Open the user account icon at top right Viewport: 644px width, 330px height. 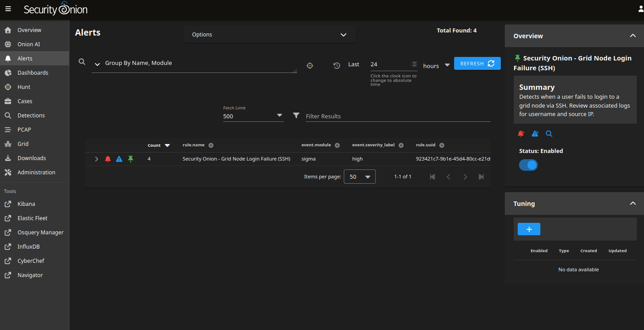(x=640, y=9)
